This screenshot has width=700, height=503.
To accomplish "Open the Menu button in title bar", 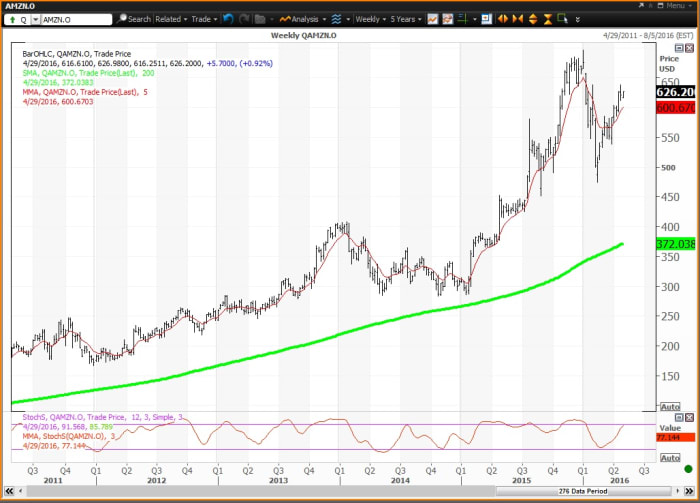I will point(671,5).
